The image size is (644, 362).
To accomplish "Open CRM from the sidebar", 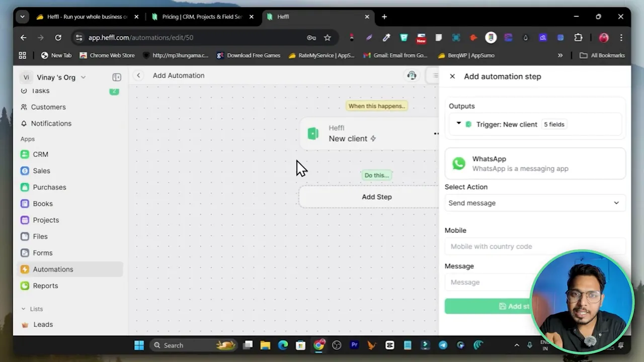I will (x=40, y=154).
